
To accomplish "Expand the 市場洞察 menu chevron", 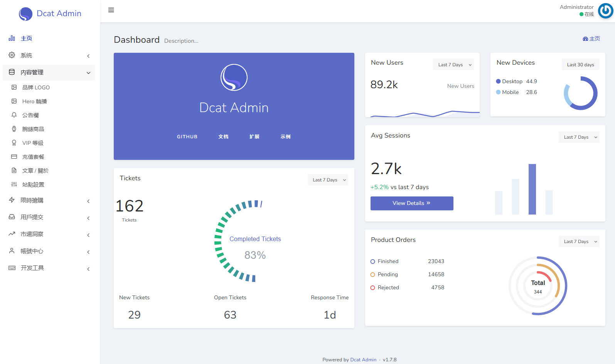I will (x=88, y=235).
